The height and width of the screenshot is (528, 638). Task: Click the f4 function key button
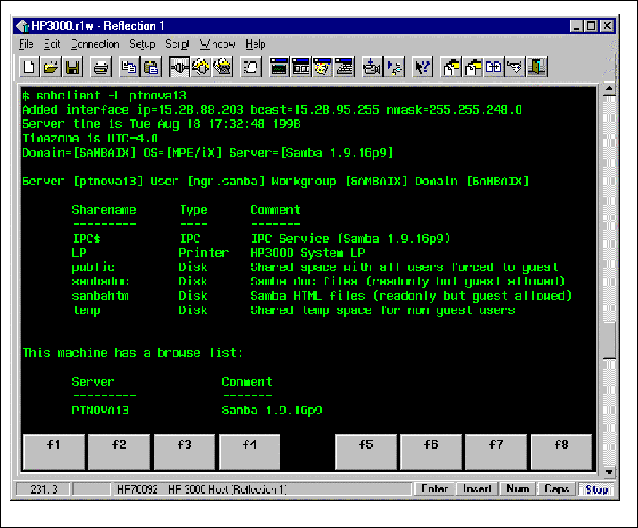coord(249,452)
